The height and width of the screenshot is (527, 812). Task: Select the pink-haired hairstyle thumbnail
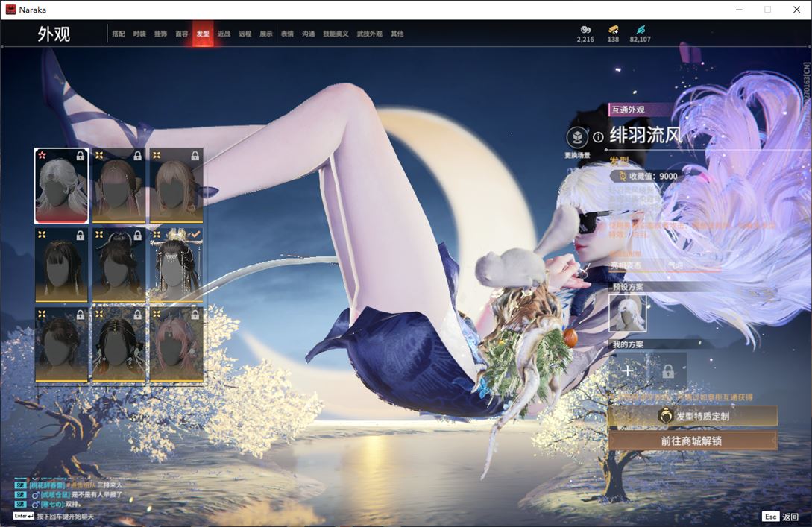coord(177,344)
